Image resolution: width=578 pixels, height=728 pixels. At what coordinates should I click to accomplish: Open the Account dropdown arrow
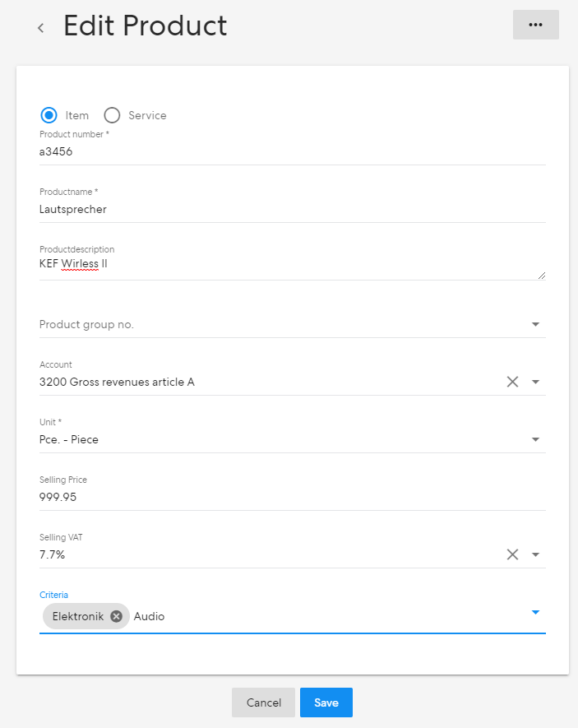click(x=535, y=382)
